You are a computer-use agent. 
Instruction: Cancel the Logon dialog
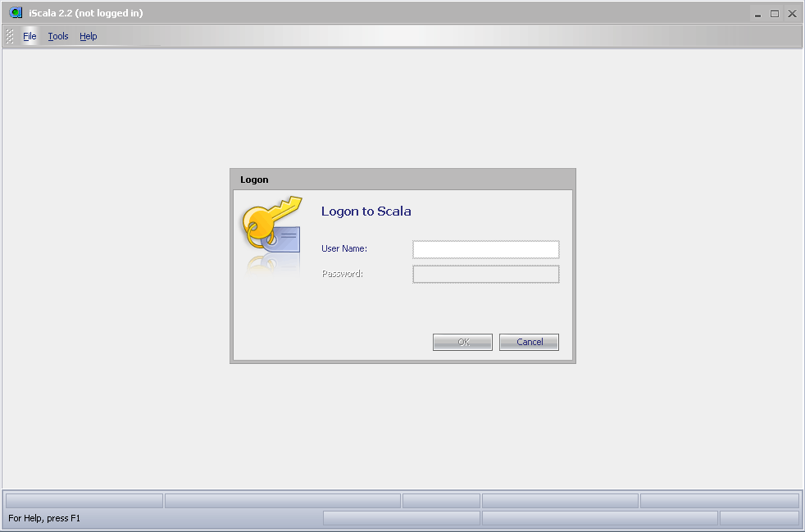529,342
